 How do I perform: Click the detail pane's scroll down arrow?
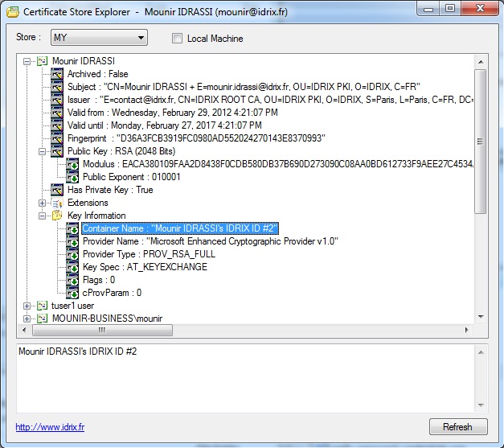[481, 405]
